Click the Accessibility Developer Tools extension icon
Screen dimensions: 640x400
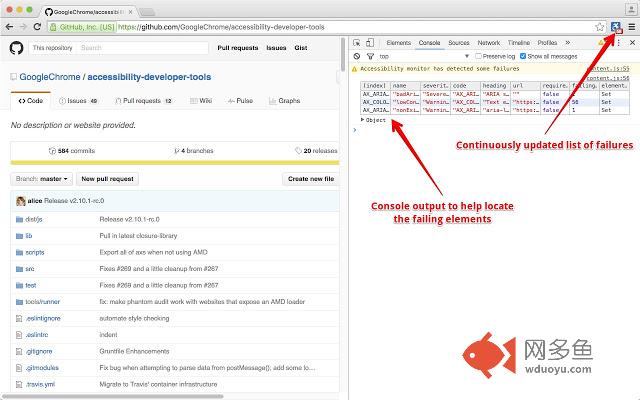616,27
